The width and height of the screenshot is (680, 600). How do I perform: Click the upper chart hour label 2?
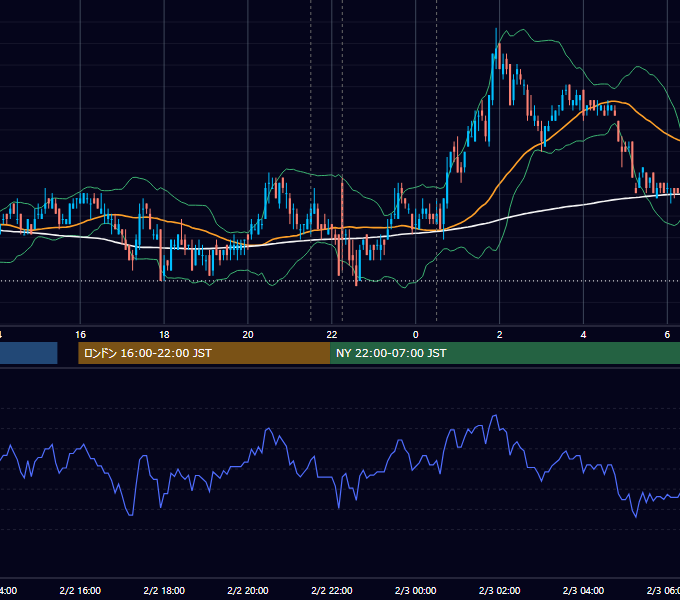[x=499, y=335]
